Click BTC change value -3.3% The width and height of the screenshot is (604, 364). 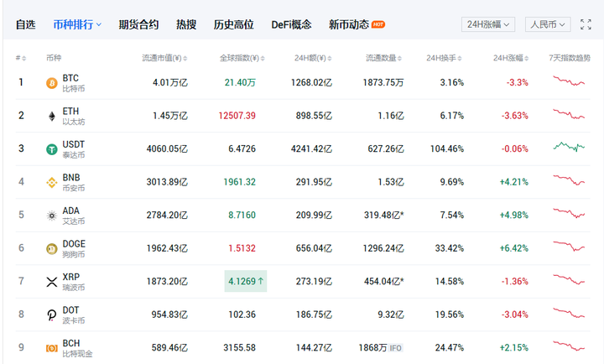point(518,82)
